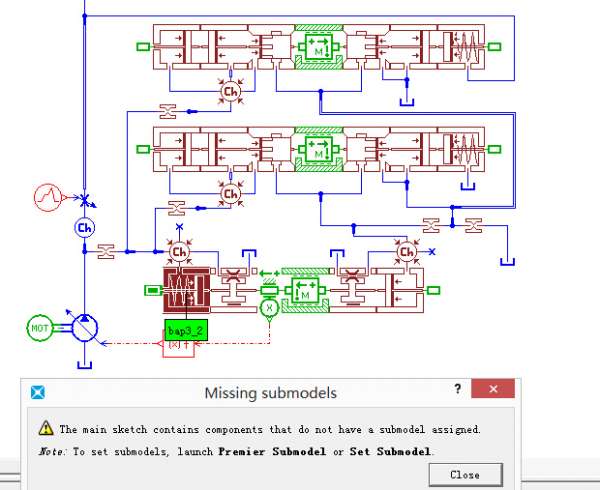Select the dark red highlighted spring piston

coord(184,290)
